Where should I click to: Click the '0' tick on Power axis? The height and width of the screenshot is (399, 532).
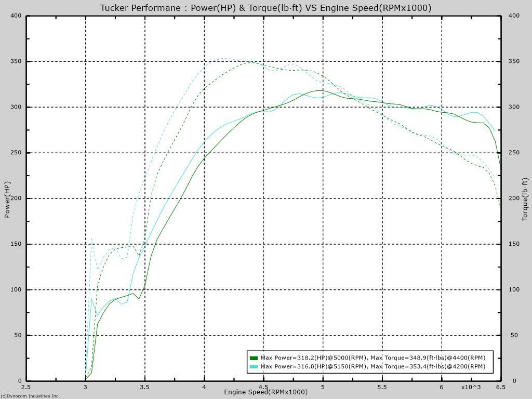tap(20, 381)
